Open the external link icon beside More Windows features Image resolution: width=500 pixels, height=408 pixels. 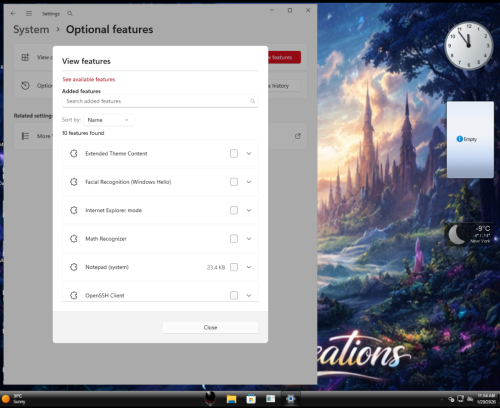[x=298, y=136]
